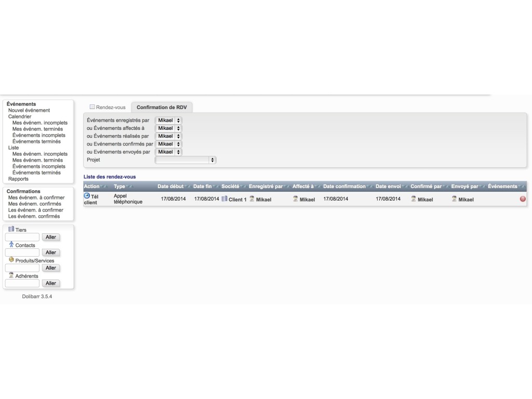Open Nouvel événement link
Screen dimensions: 532x399
[x=29, y=110]
